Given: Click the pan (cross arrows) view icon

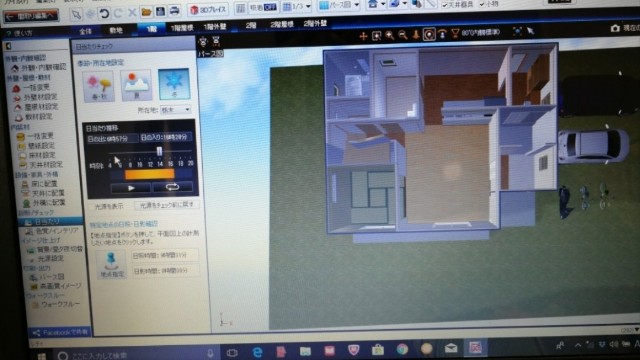Looking at the screenshot, I should pos(363,36).
